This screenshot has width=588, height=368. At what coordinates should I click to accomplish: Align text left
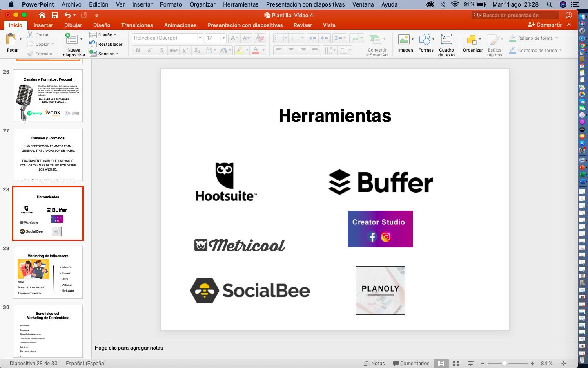pos(279,50)
